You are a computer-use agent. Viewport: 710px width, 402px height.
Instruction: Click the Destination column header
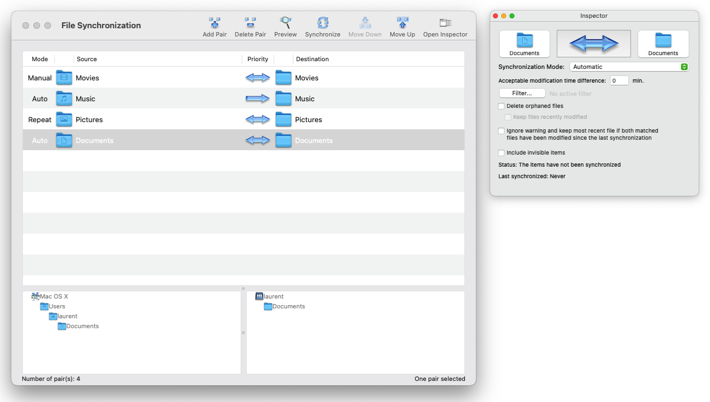coord(312,59)
